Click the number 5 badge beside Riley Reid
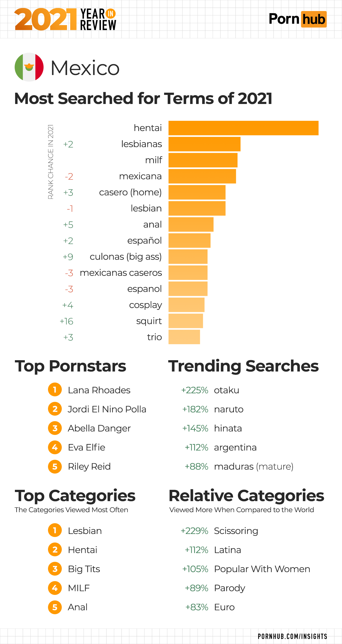342x644 pixels. pos(55,466)
